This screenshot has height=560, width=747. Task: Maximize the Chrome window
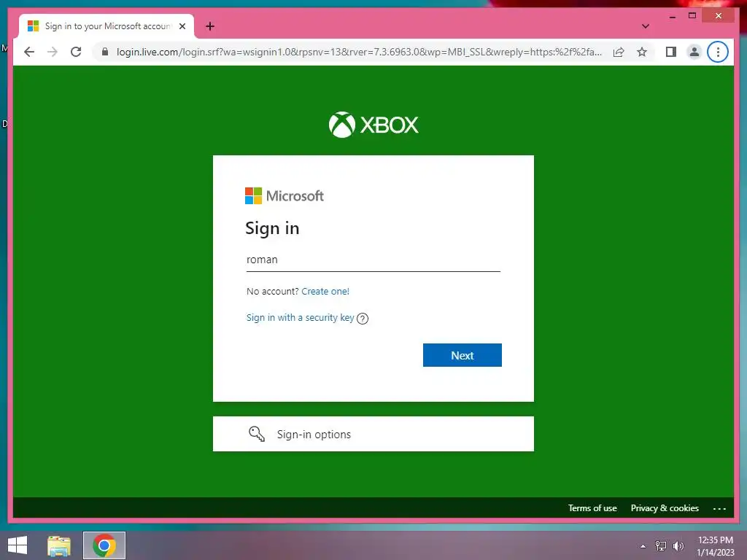pyautogui.click(x=692, y=16)
